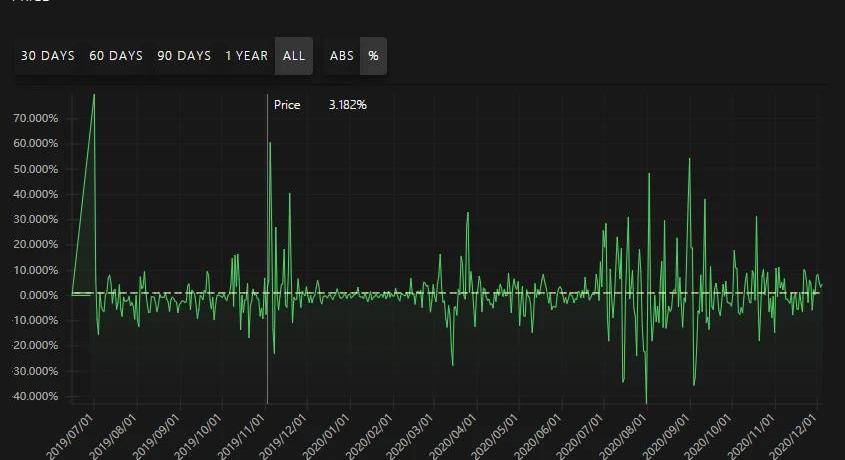Toggle the % percentage mode
Image resolution: width=845 pixels, height=460 pixels.
click(x=373, y=56)
